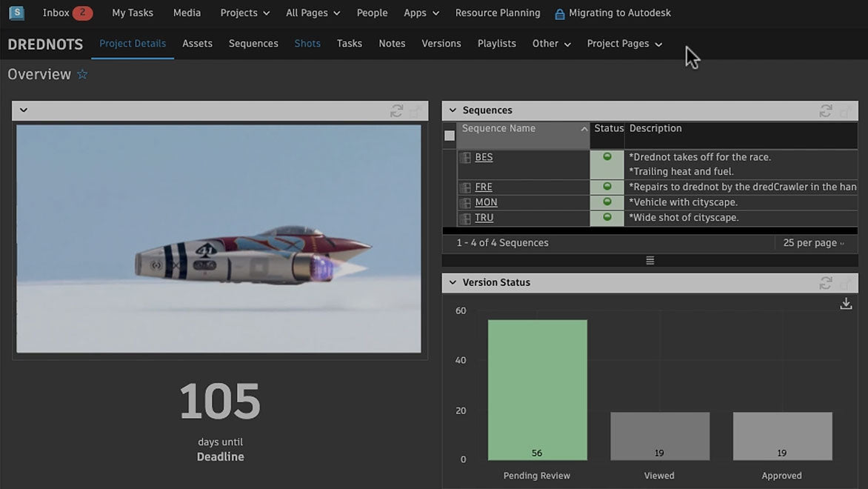Click the green Pending Review bar
The height and width of the screenshot is (489, 868).
(x=537, y=389)
